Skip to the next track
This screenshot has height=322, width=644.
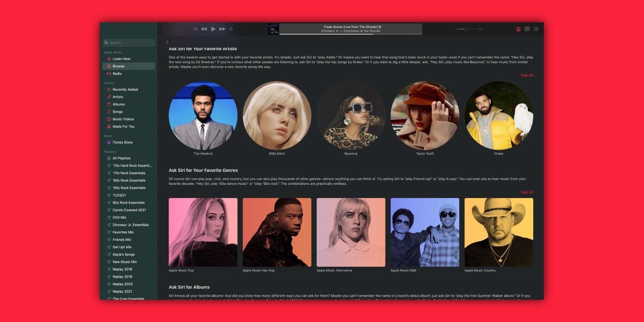click(x=222, y=29)
